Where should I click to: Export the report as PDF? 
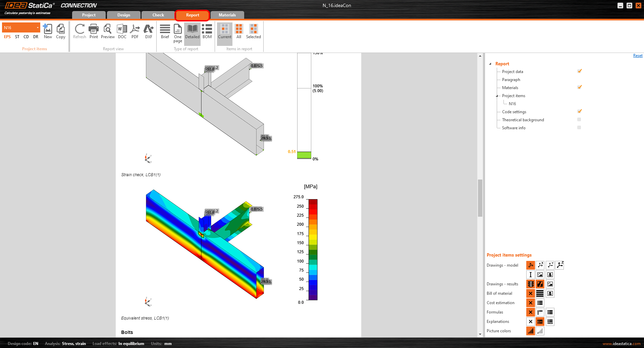(135, 32)
